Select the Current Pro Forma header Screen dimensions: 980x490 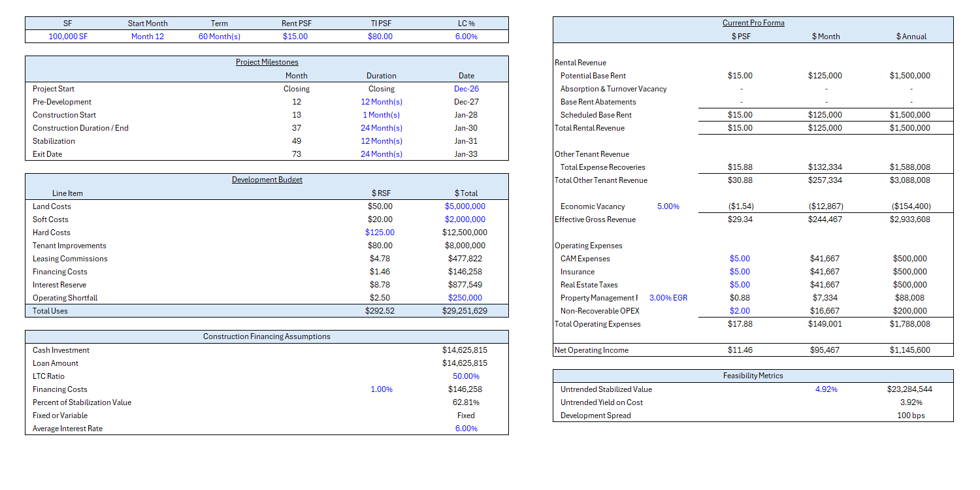[753, 23]
